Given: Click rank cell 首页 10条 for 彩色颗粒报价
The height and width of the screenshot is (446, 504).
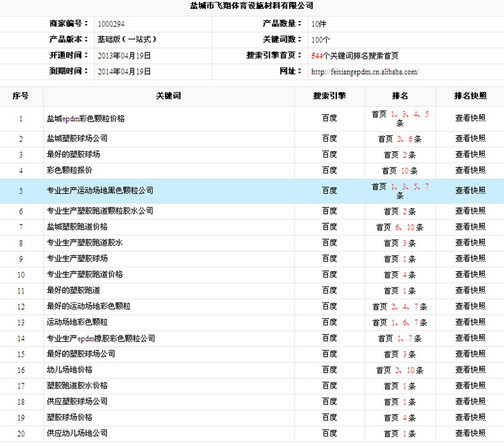Looking at the screenshot, I should tap(400, 171).
